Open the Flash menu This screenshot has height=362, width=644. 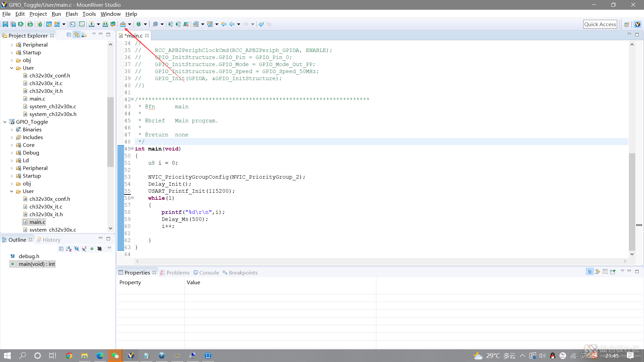(71, 14)
